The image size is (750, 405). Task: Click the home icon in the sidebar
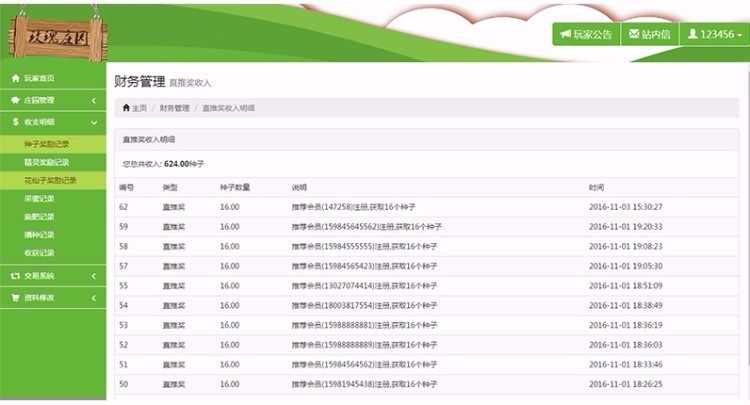16,78
